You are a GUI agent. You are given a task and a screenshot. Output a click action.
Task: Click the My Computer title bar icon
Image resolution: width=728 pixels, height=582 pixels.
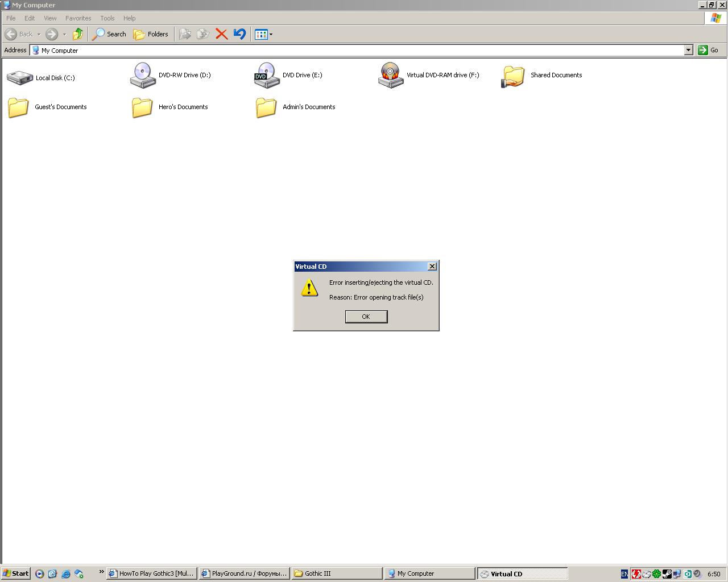[x=7, y=5]
